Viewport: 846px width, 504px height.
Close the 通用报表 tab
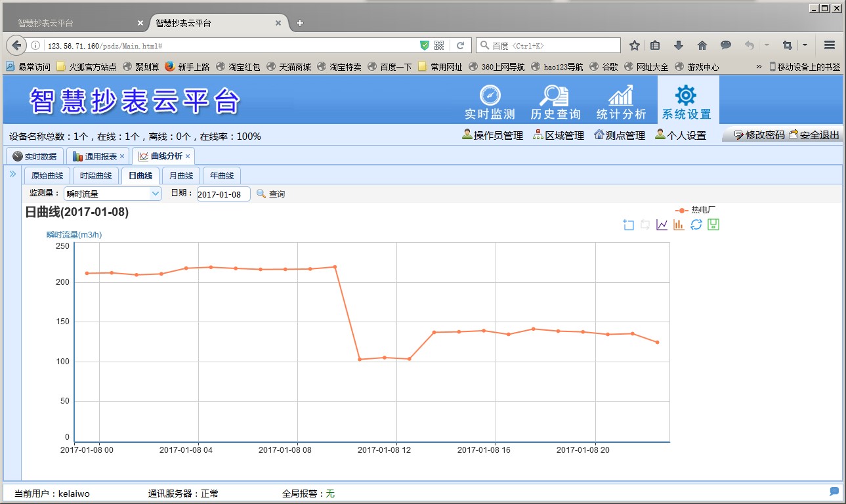tap(122, 156)
